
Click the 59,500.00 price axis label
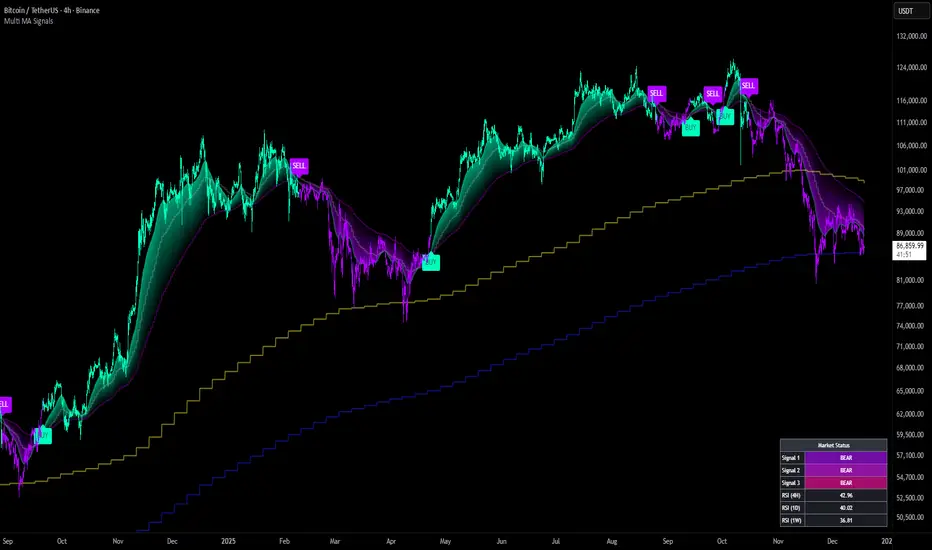click(x=912, y=435)
